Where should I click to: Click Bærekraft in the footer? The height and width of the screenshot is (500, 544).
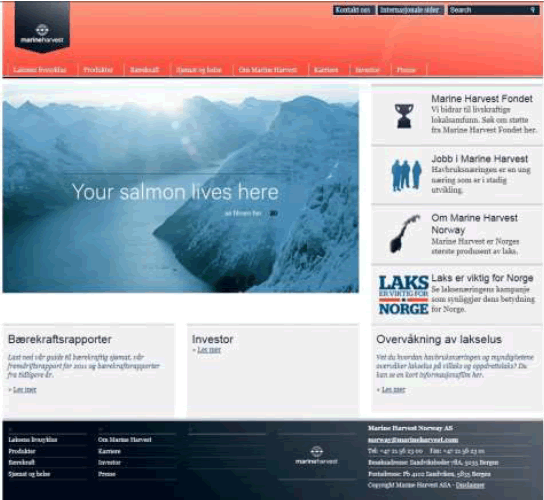pyautogui.click(x=22, y=463)
